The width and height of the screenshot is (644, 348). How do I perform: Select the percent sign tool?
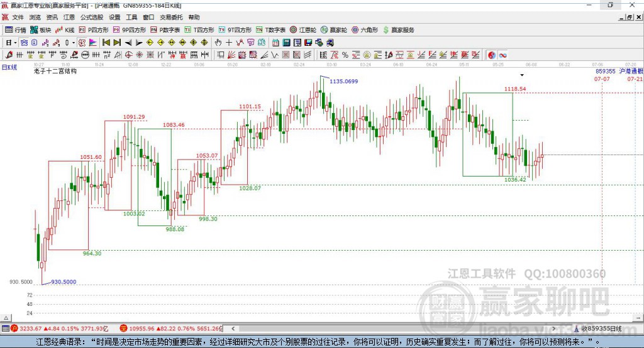point(345,55)
